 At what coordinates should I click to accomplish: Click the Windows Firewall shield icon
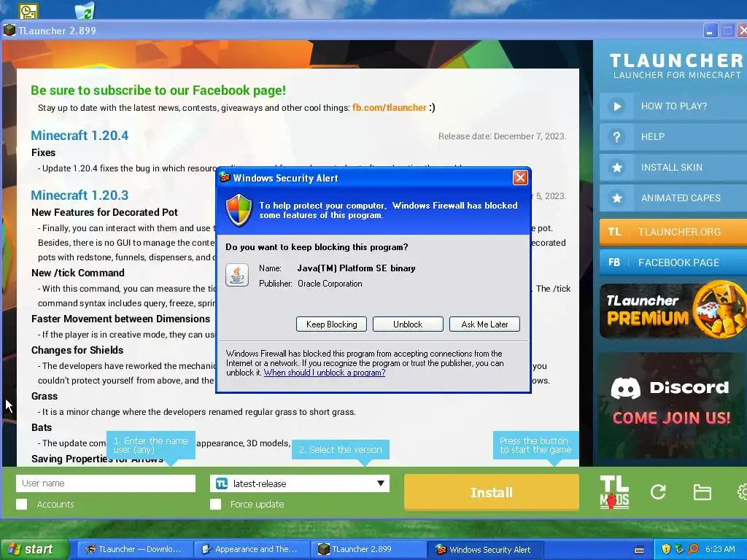pyautogui.click(x=239, y=210)
